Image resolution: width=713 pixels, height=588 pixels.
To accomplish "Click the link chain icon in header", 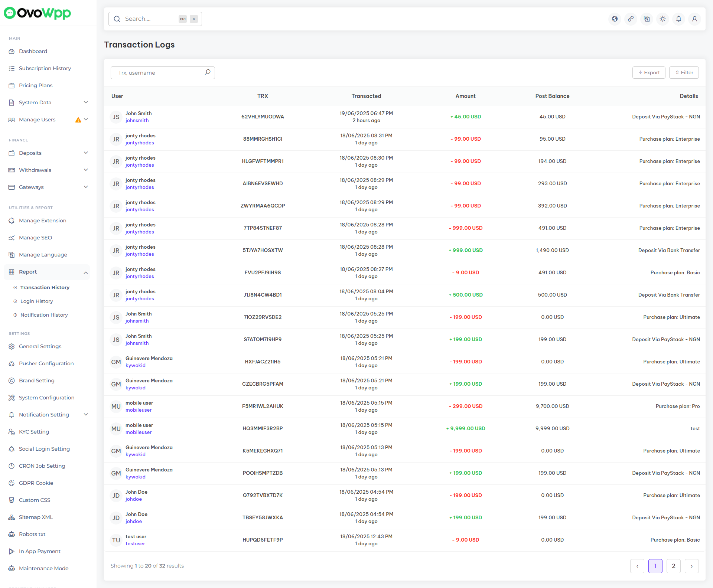I will (631, 19).
